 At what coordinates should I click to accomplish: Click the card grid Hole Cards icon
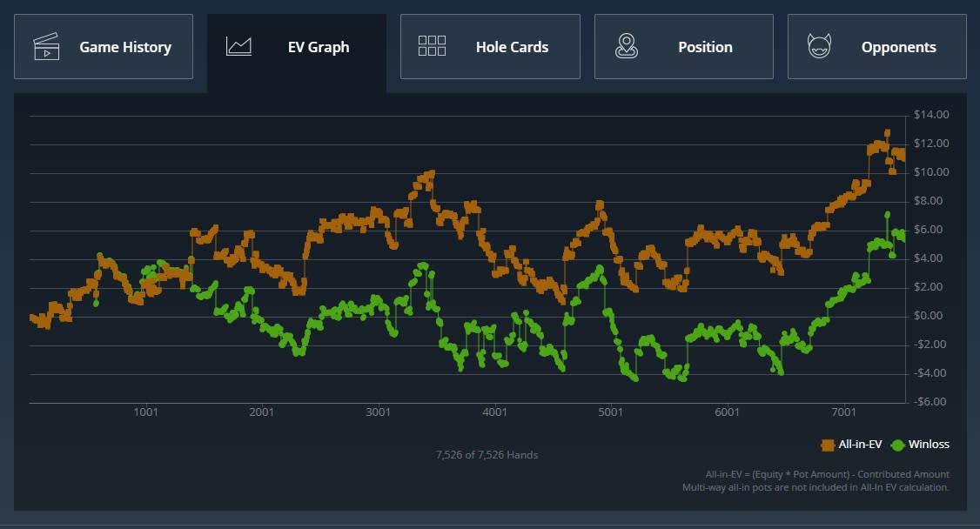pos(432,45)
